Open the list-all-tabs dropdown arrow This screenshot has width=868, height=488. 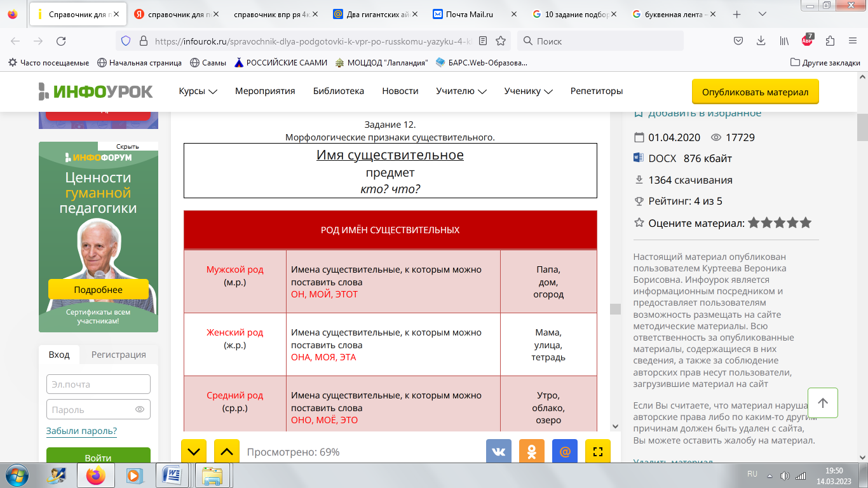(x=761, y=14)
